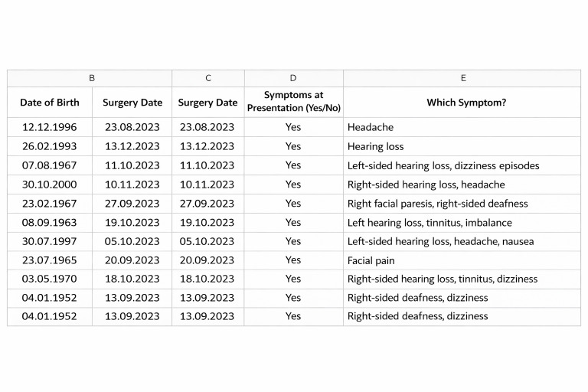Select Symptoms at Presentation header cell

(x=294, y=103)
